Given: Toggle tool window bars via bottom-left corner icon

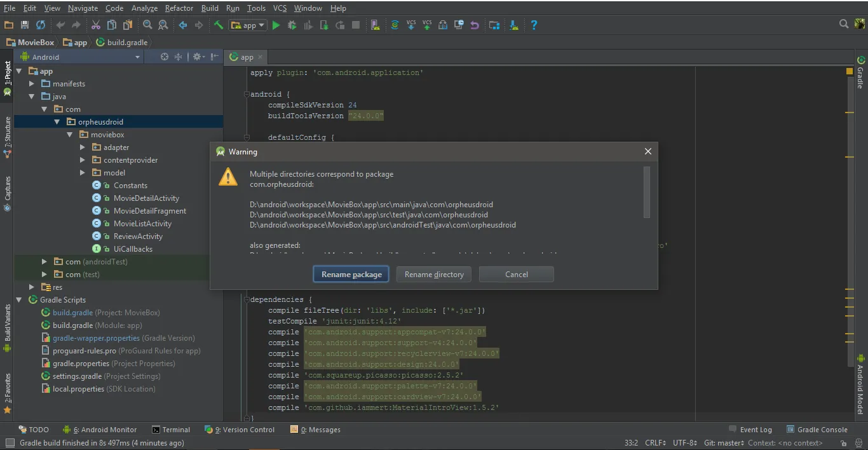Looking at the screenshot, I should (9, 443).
